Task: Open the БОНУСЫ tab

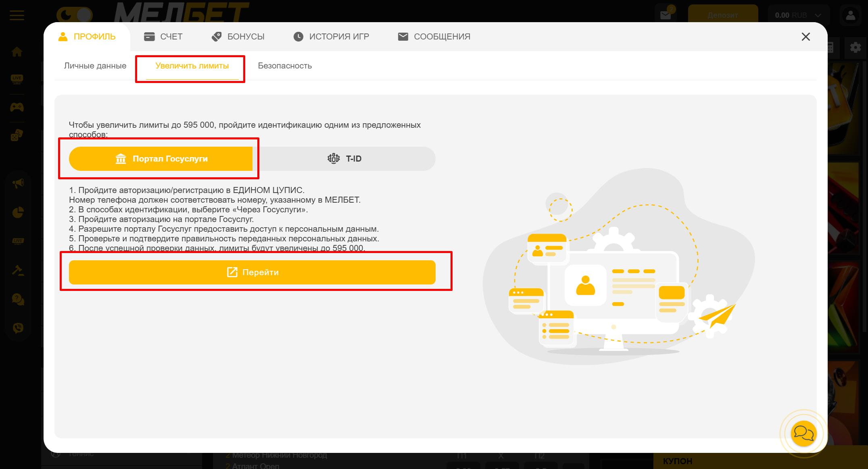Action: pos(238,37)
